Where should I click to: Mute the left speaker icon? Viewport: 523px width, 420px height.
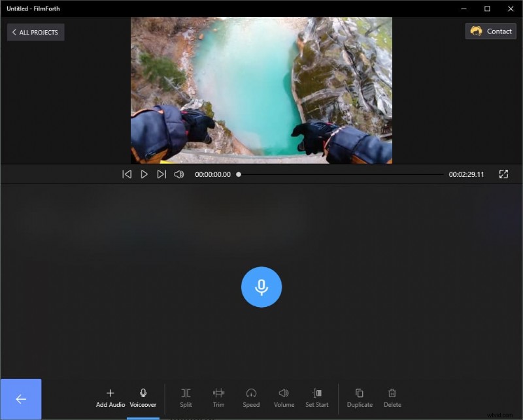point(178,174)
